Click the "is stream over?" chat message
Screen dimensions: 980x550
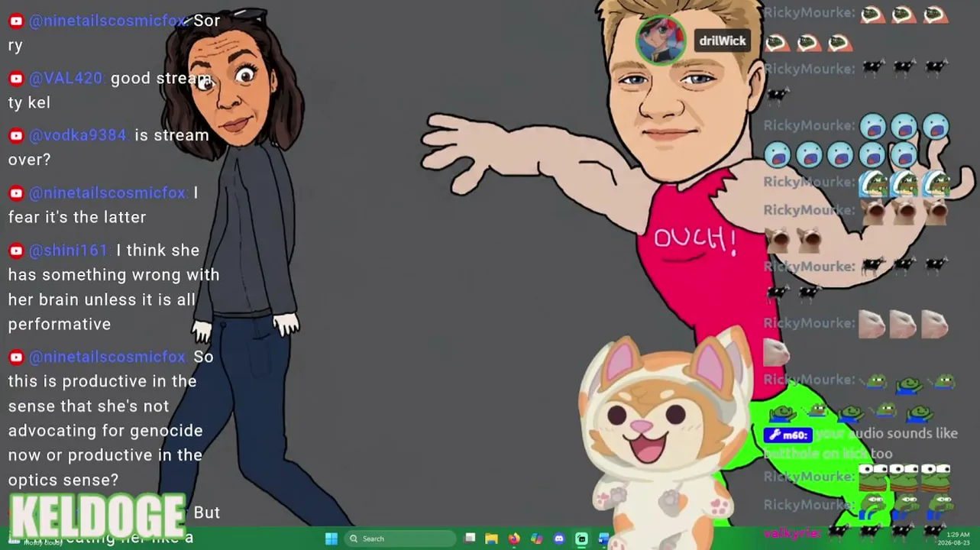click(108, 147)
